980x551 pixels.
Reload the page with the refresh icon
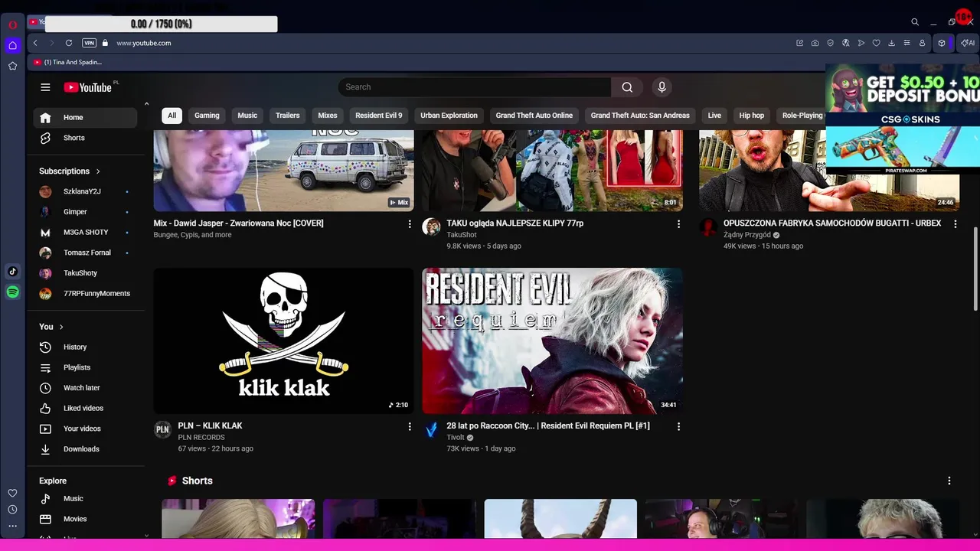[69, 43]
